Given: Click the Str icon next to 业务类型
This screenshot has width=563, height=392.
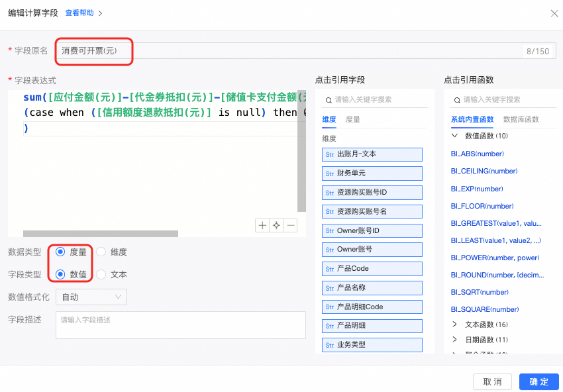Looking at the screenshot, I should tap(330, 345).
